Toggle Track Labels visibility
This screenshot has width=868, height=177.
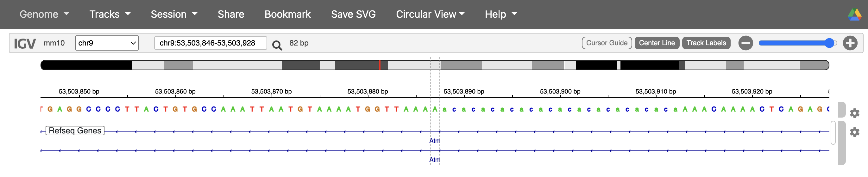pyautogui.click(x=706, y=43)
